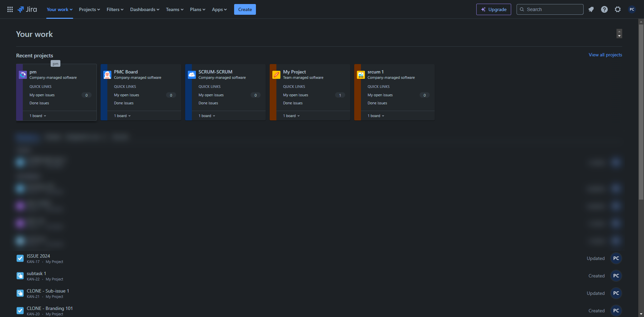Open the My Project card title
Screen dimensions: 644x317
[x=294, y=72]
